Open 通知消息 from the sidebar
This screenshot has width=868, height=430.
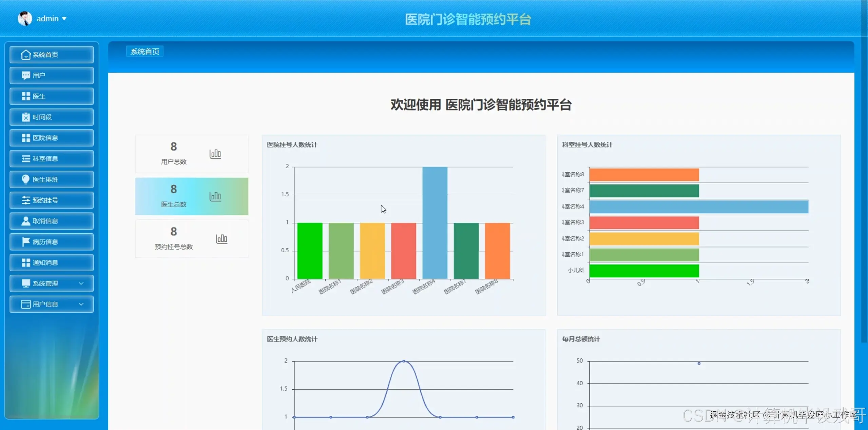[51, 262]
